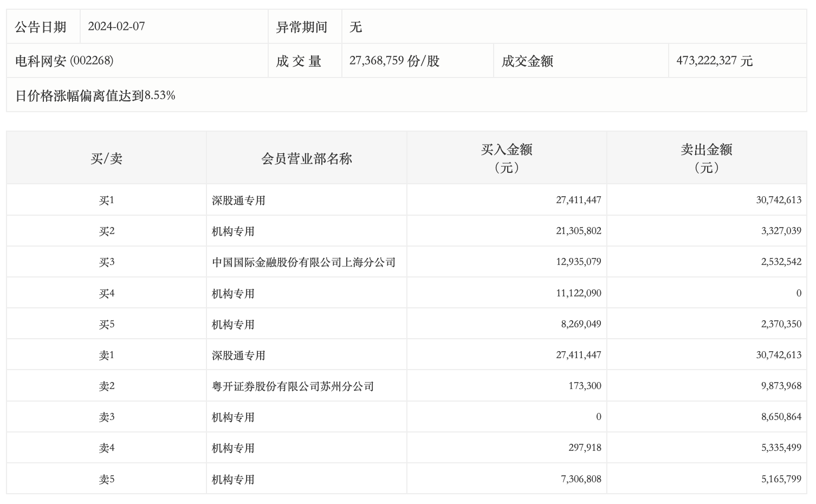Click the 买入金额 column header

pos(506,158)
